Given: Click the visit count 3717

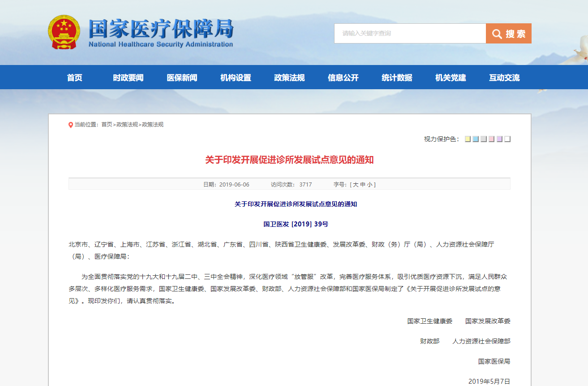Looking at the screenshot, I should point(305,185).
